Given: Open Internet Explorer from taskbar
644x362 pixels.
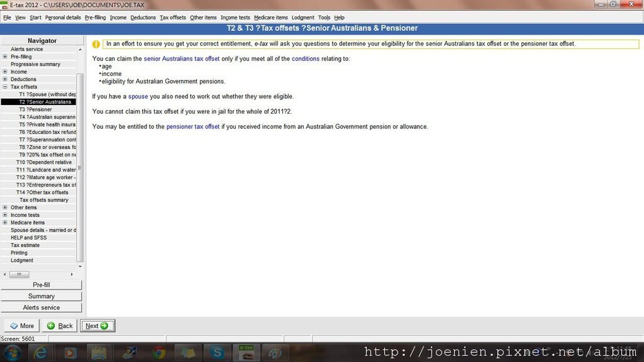Looking at the screenshot, I should pyautogui.click(x=41, y=353).
